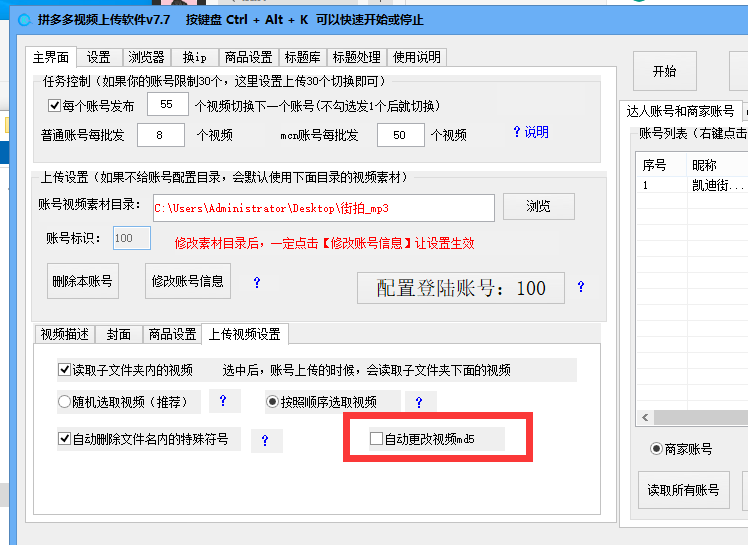The height and width of the screenshot is (545, 748).
Task: Click 浏览 to choose folder
Action: pyautogui.click(x=539, y=206)
